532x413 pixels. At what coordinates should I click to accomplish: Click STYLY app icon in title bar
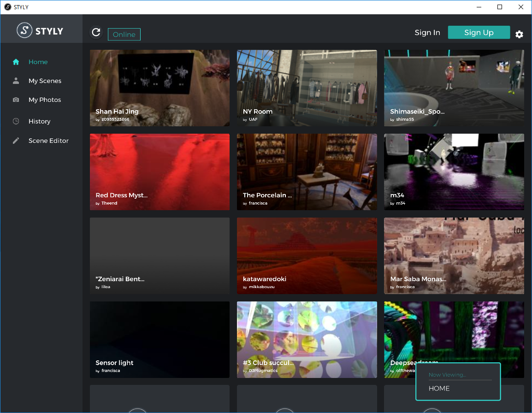7,7
